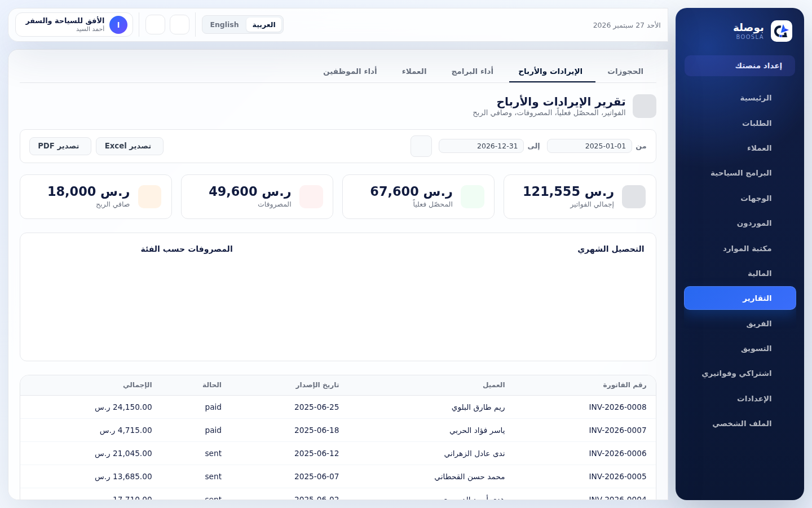Click customer name ريم طارق البلوي
Viewport: 812px width, 508px height.
pos(478,407)
